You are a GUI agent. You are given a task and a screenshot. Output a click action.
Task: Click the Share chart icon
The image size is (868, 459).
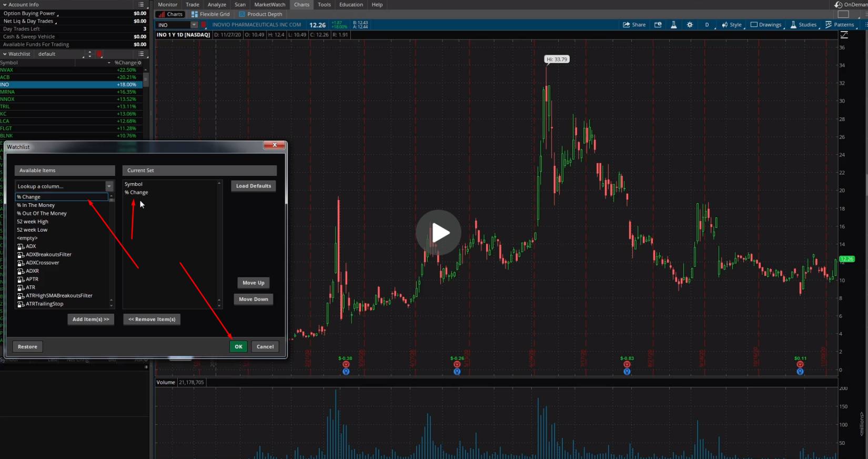[634, 25]
